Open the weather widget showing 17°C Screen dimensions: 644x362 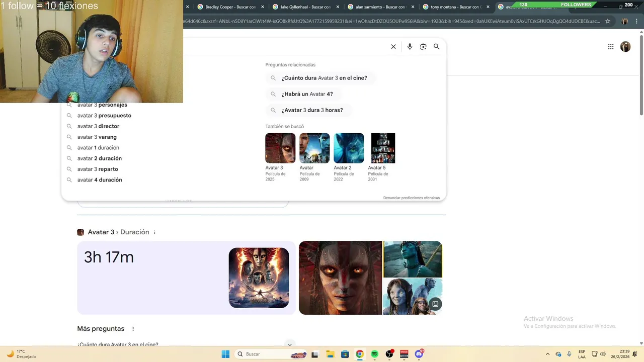tap(20, 354)
